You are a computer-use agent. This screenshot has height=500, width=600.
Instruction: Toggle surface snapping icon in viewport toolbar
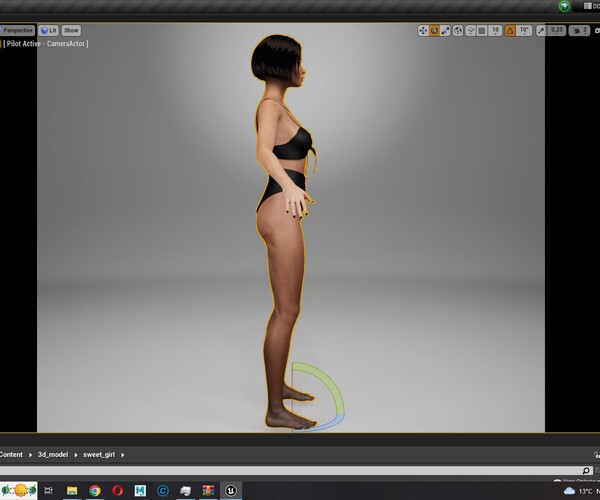[x=471, y=31]
